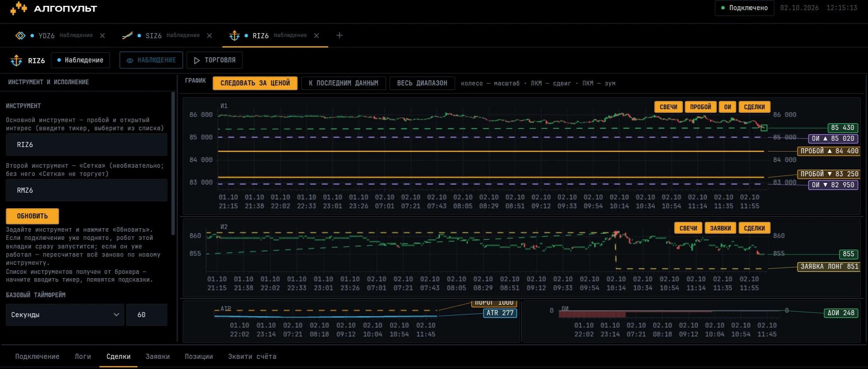This screenshot has height=369, width=868.
Task: Toggle СДЕЛКИ on the И2 chart
Action: click(x=754, y=228)
